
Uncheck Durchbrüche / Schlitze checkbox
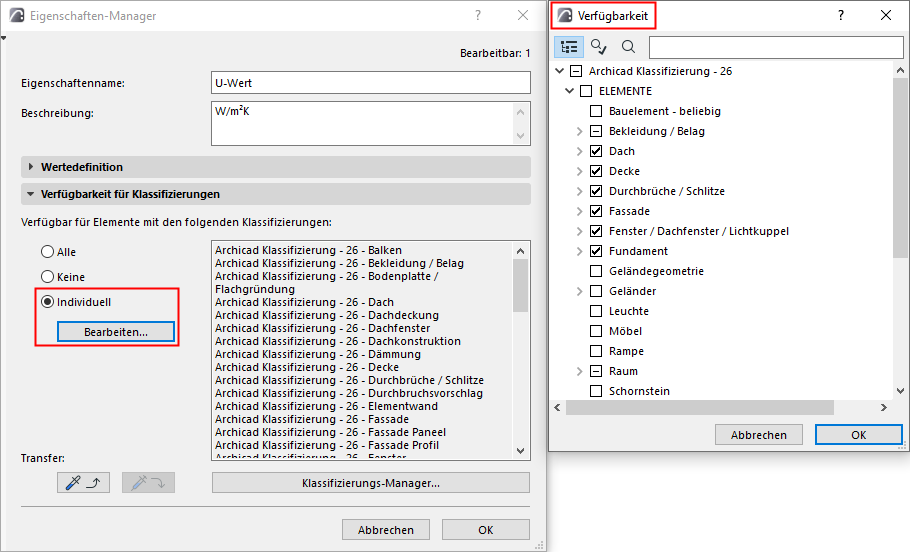(596, 191)
